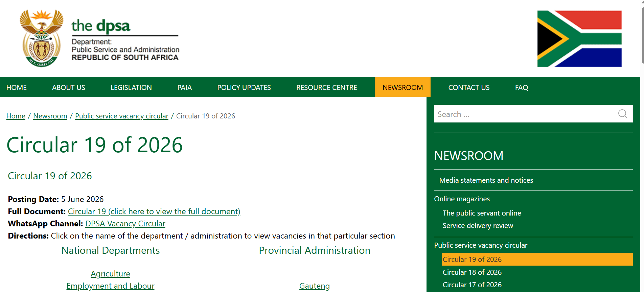Open Service delivery review link

pos(478,226)
